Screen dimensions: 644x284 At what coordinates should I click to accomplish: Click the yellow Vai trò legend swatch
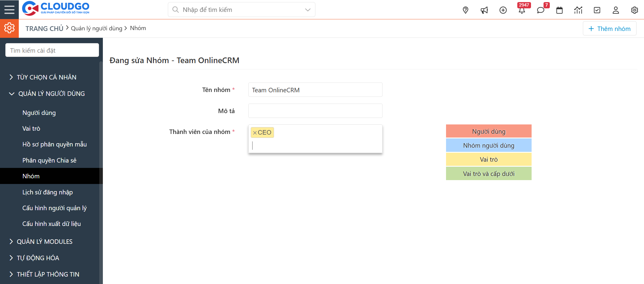pyautogui.click(x=488, y=160)
